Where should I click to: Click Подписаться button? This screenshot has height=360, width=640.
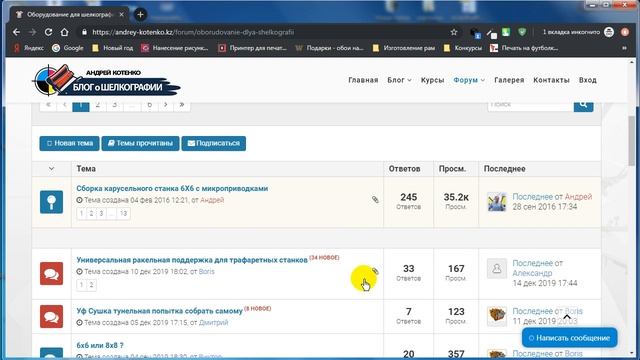214,143
